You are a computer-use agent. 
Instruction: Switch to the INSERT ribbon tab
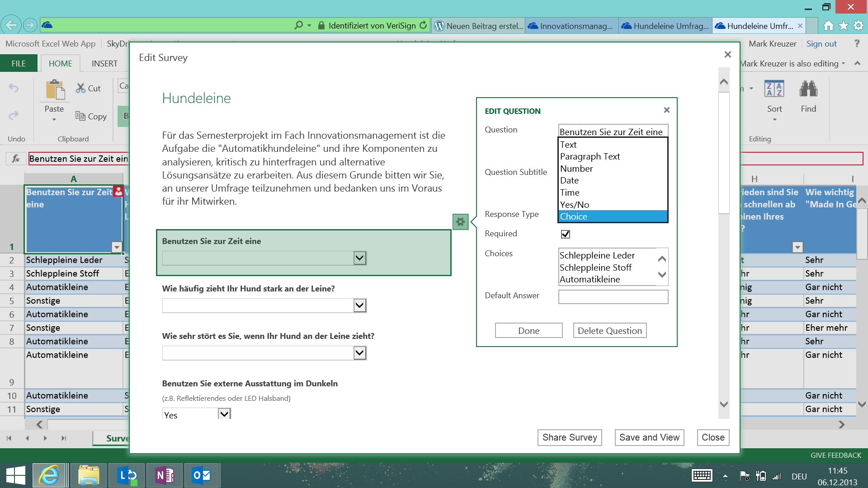pyautogui.click(x=104, y=64)
